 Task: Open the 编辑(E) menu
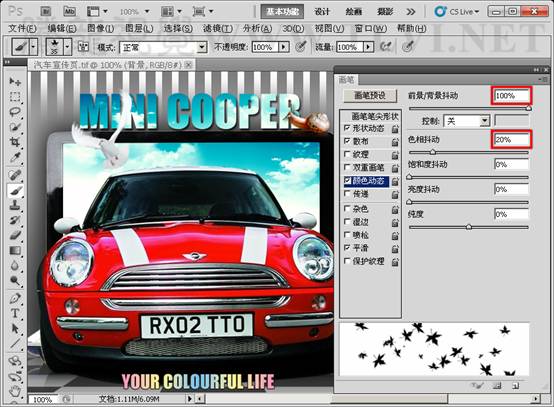61,28
